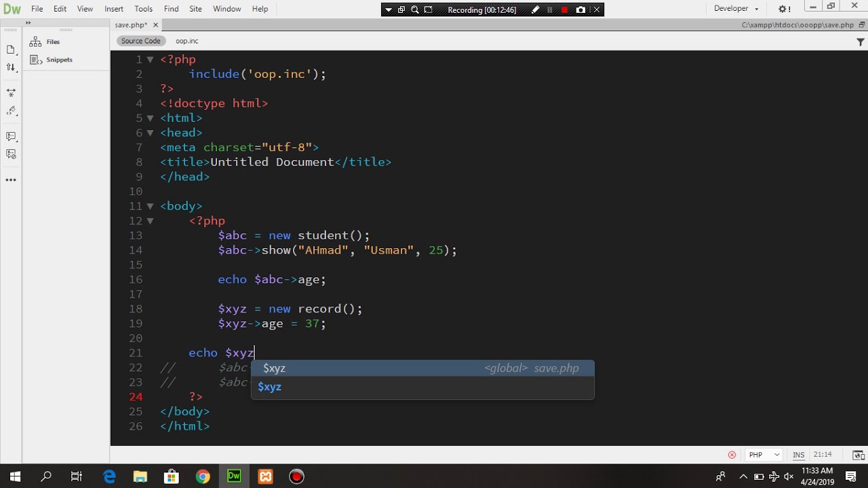
Task: Click the red error status icon
Action: [732, 455]
